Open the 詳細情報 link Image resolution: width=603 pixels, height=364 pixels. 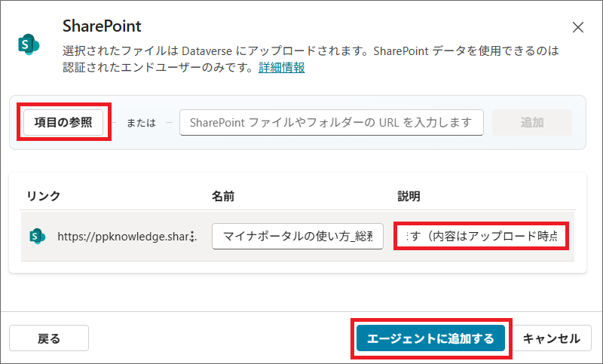[x=282, y=68]
